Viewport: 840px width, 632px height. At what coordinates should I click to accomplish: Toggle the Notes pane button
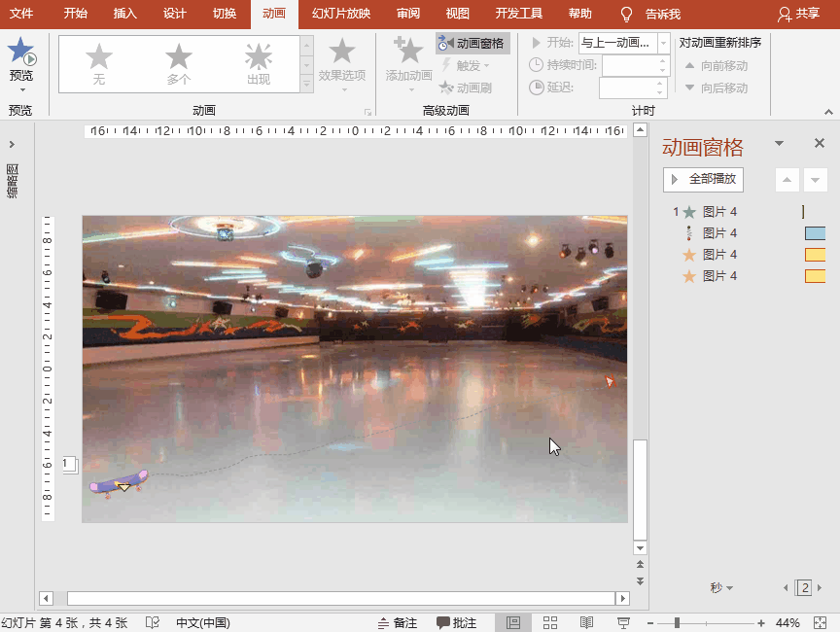(x=398, y=623)
